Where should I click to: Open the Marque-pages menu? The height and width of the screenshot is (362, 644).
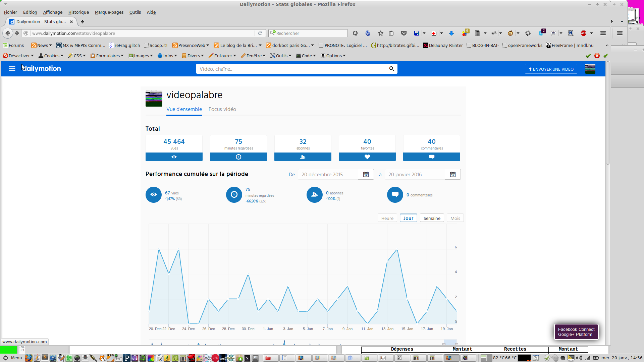pos(109,12)
